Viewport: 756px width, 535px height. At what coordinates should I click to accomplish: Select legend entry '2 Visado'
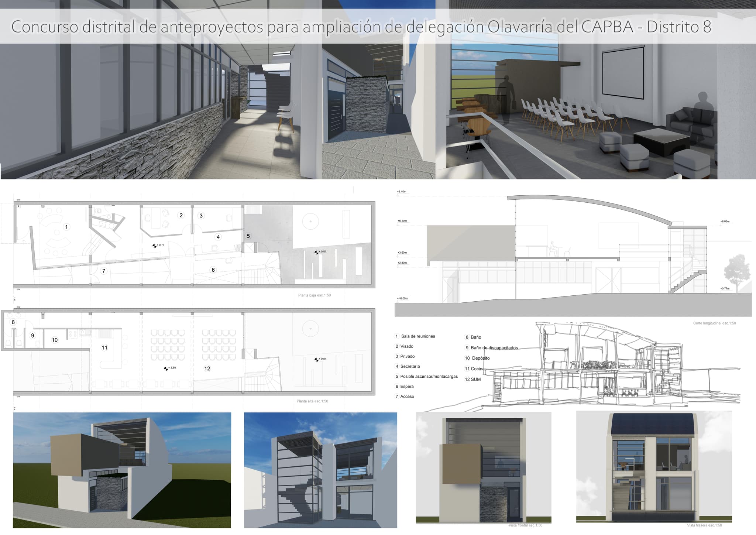405,346
